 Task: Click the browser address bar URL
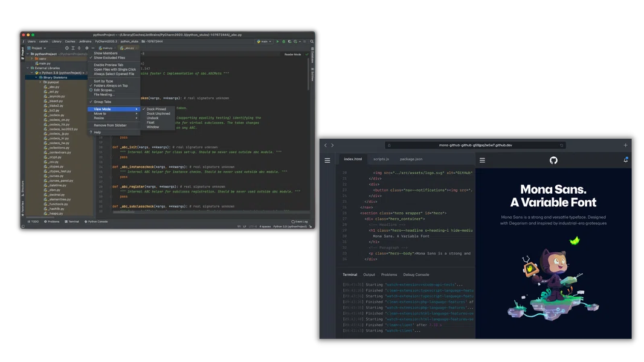(x=475, y=145)
